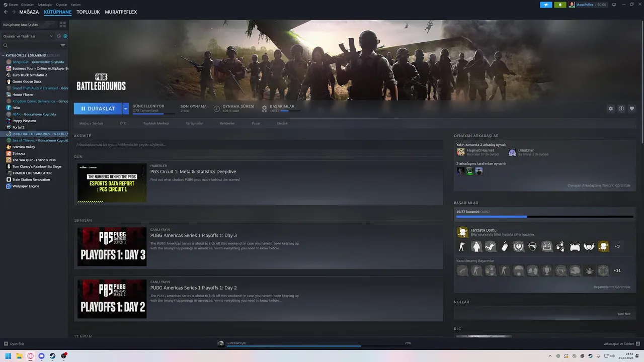Open dropdown arrow next to DURAKLAT
This screenshot has height=362, width=644.
[126, 109]
